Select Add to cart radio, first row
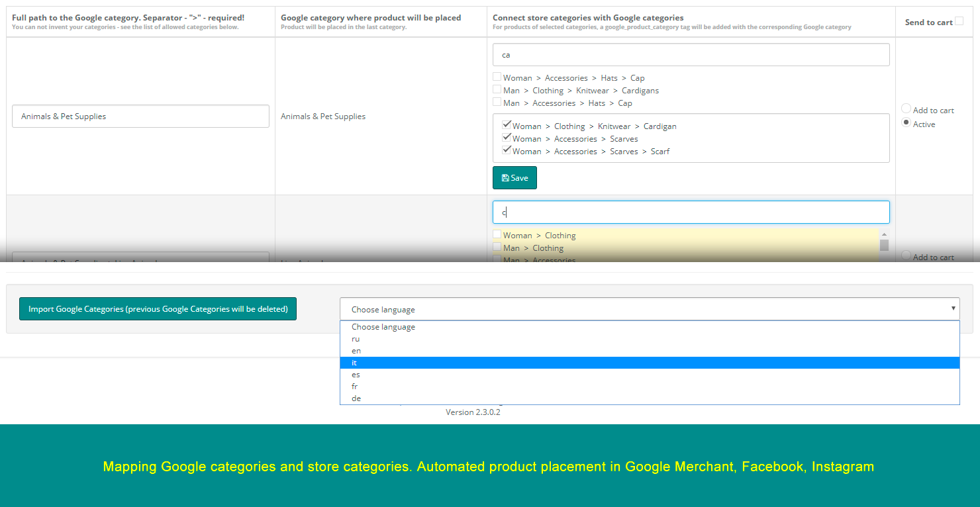The height and width of the screenshot is (507, 980). click(x=906, y=109)
